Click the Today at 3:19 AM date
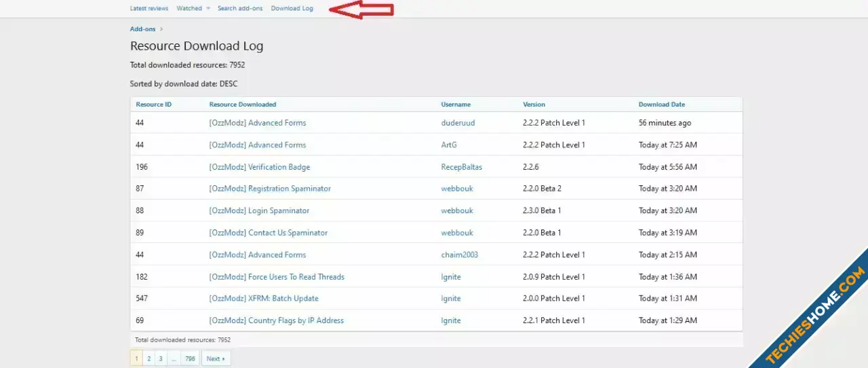Image resolution: width=868 pixels, height=368 pixels. tap(668, 233)
